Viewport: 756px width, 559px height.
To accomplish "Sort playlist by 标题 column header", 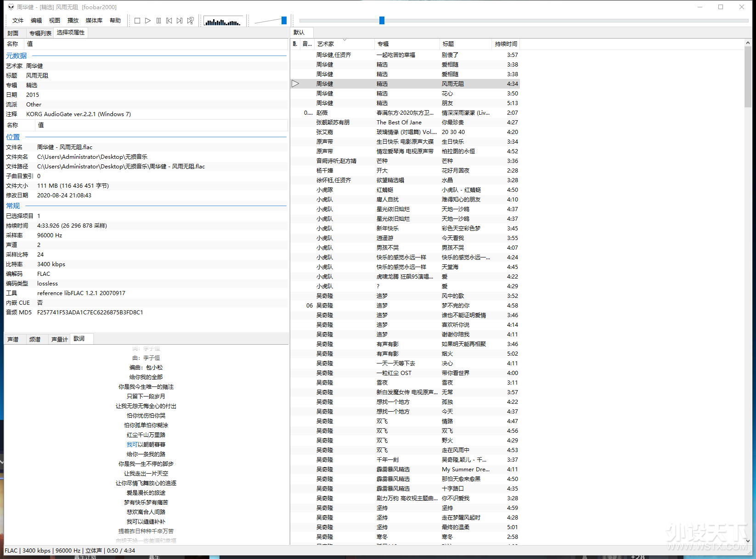I will point(466,44).
